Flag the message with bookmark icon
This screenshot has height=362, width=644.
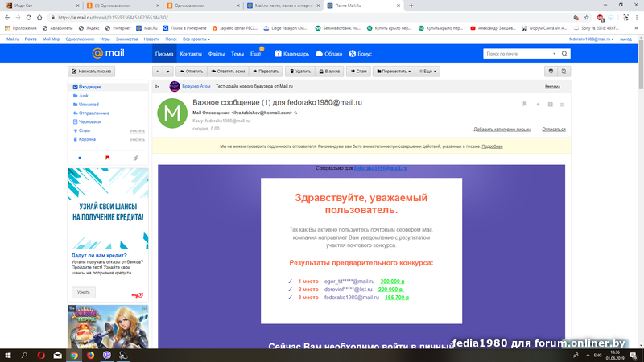[x=525, y=105]
